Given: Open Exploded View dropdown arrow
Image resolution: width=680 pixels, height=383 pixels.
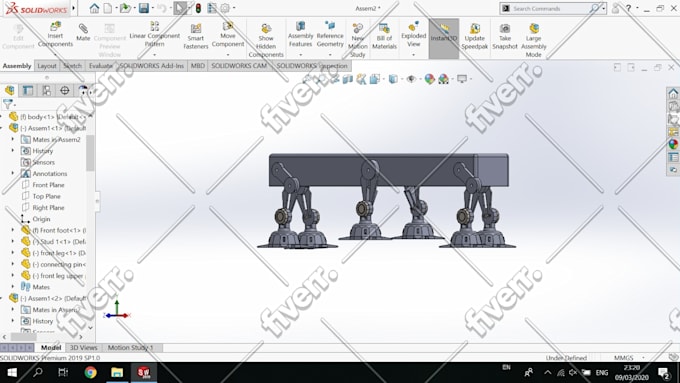Looking at the screenshot, I should point(413,55).
